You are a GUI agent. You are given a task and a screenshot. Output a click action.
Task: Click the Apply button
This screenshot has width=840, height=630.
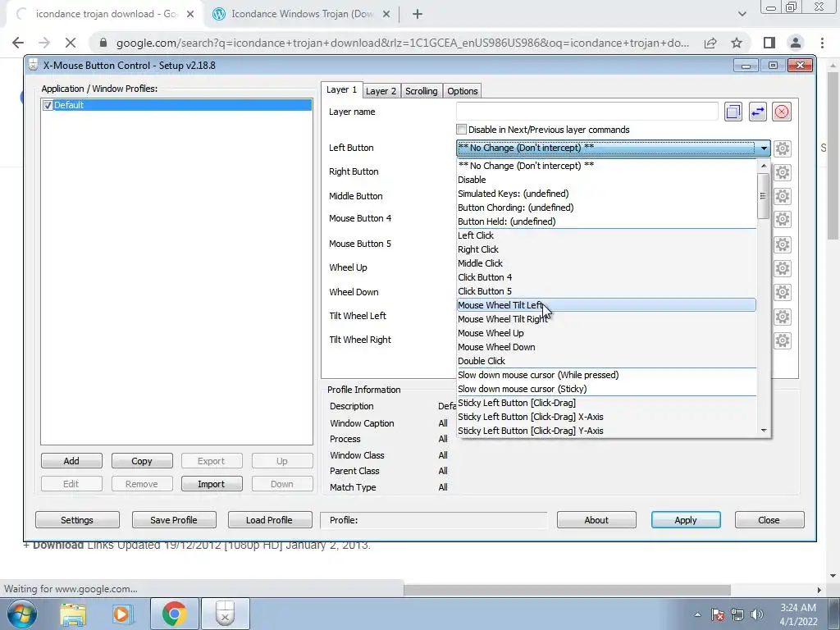coord(686,520)
